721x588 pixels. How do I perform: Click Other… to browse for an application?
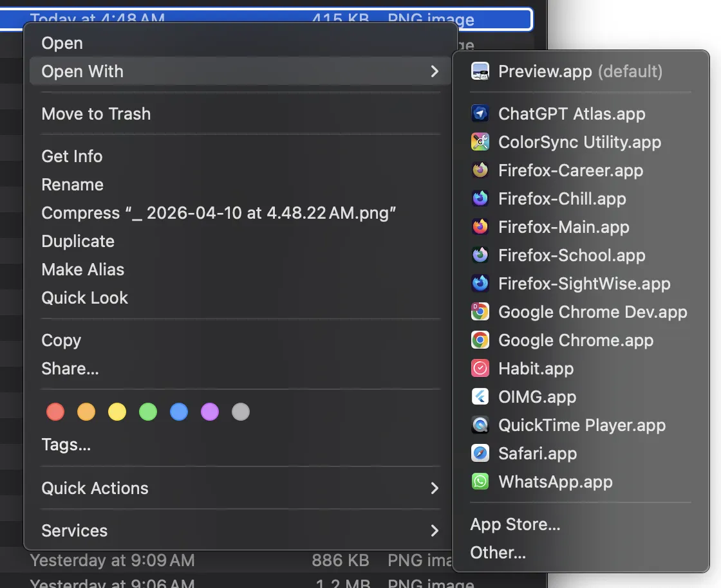(x=498, y=553)
